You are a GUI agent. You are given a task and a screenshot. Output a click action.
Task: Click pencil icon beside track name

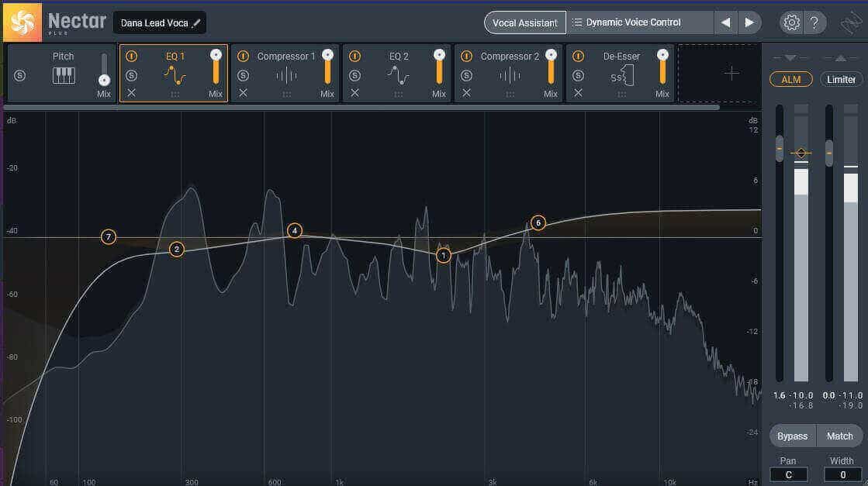[196, 23]
